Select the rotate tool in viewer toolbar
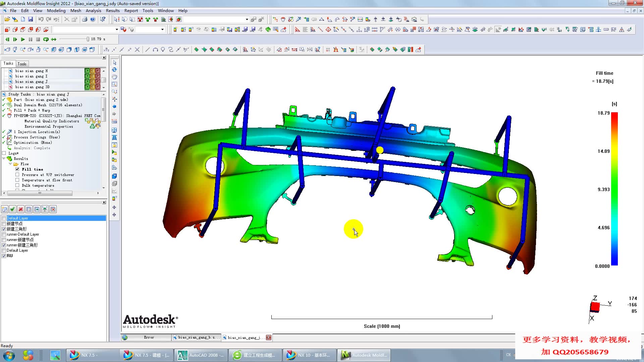The width and height of the screenshot is (644, 362). tap(114, 70)
